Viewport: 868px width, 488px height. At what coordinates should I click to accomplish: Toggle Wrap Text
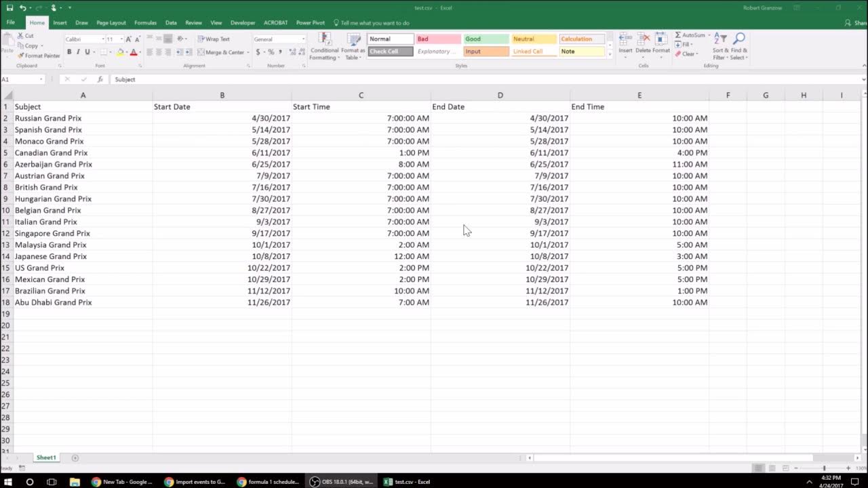pos(214,39)
